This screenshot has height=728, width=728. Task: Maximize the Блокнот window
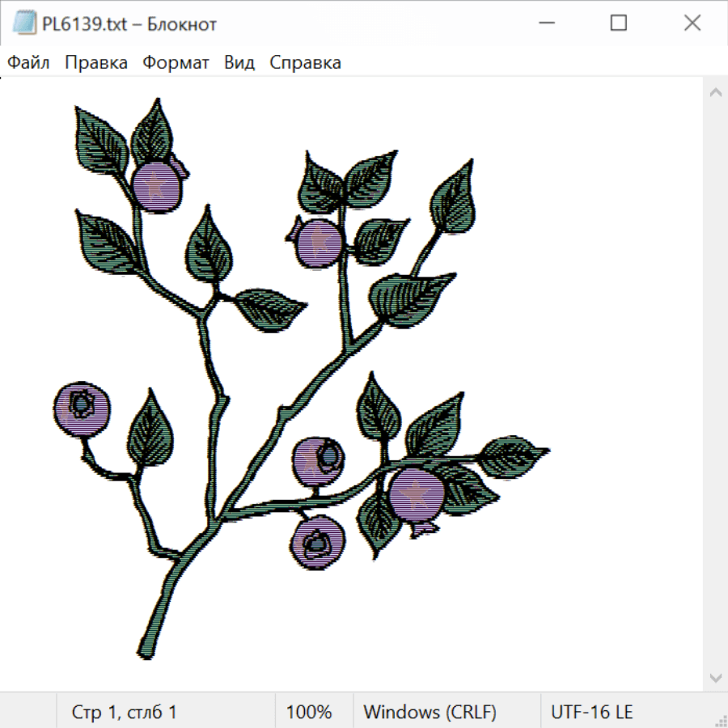[x=619, y=24]
